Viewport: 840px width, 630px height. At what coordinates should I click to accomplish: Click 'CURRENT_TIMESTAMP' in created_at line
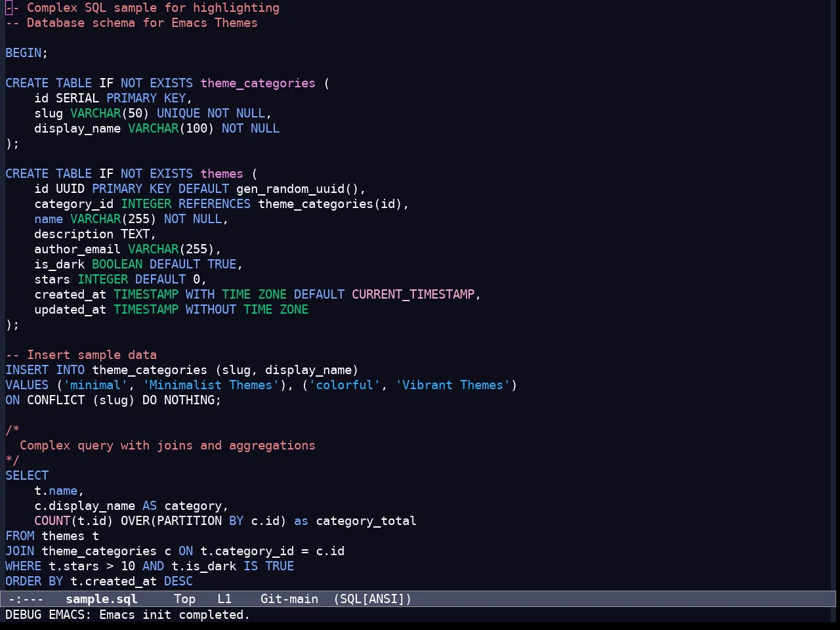413,295
